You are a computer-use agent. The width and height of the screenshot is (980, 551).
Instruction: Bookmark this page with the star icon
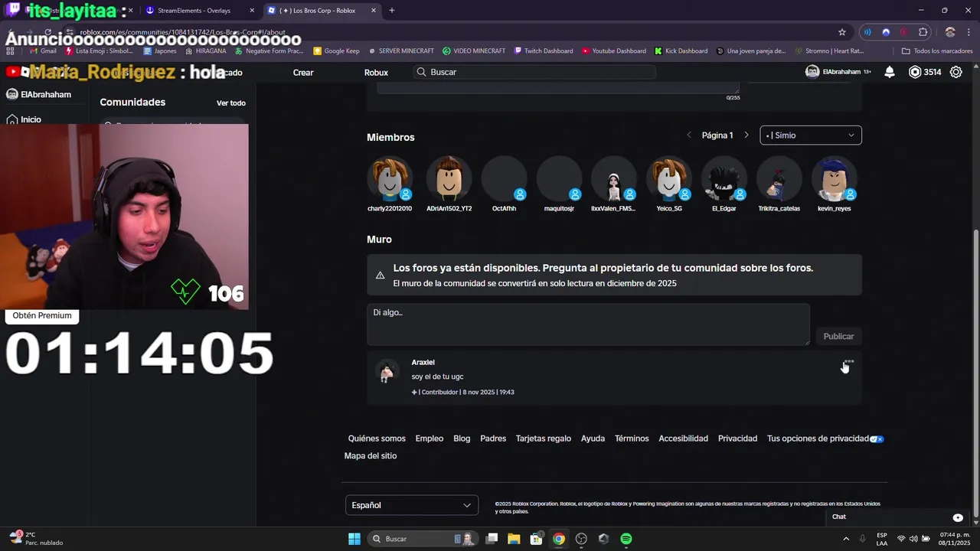[x=842, y=32]
